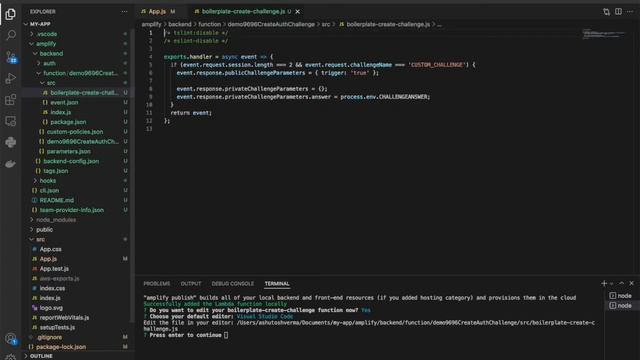640x360 pixels.
Task: Open event.json in file tree
Action: 64,102
